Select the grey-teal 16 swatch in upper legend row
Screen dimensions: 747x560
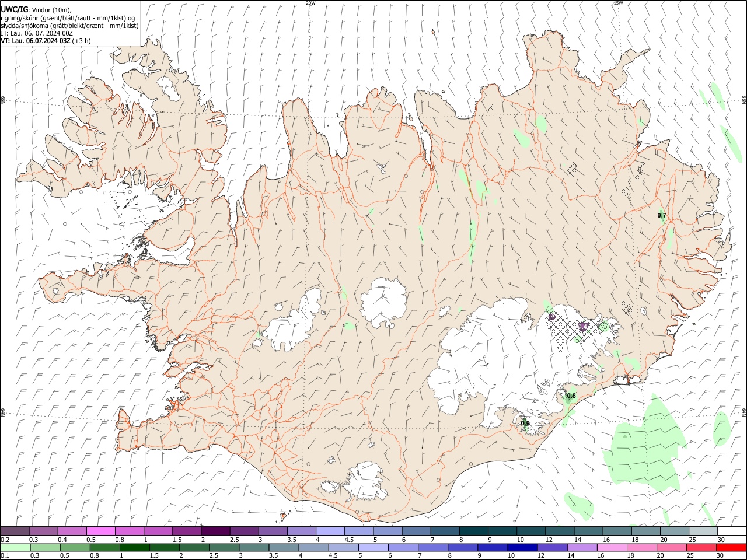click(617, 531)
